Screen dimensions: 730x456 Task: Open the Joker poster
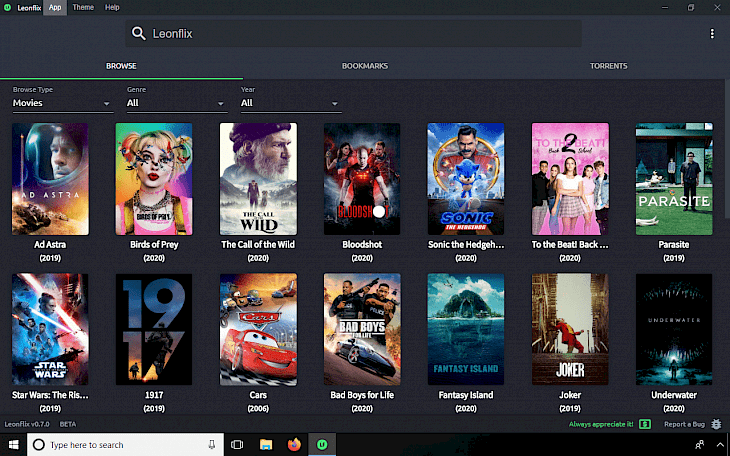click(570, 329)
